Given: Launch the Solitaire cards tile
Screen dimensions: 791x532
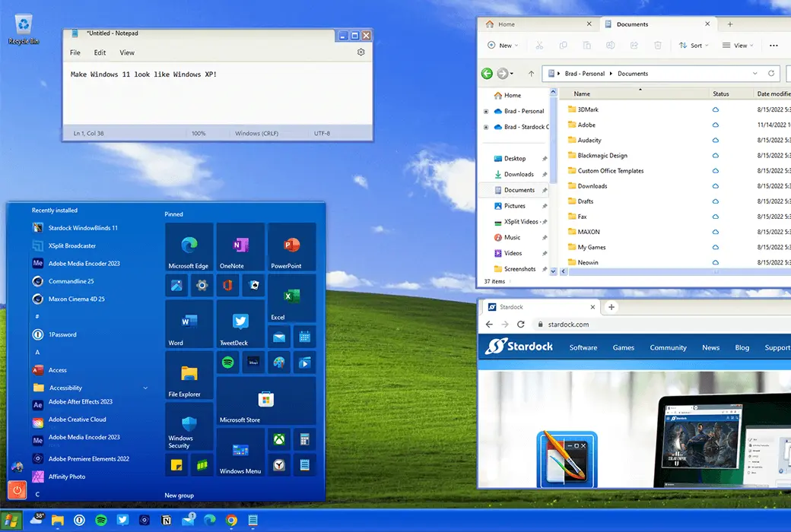Looking at the screenshot, I should (254, 286).
